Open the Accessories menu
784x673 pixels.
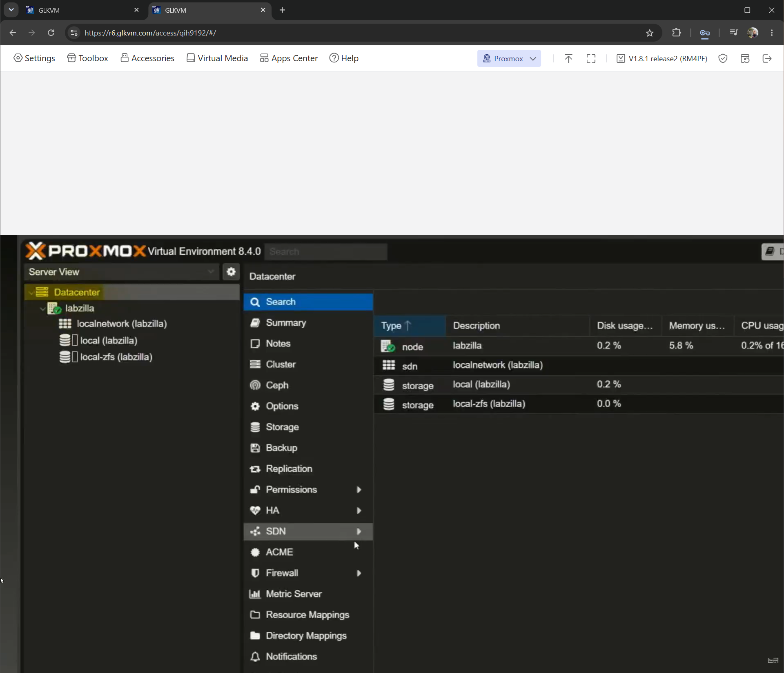[147, 58]
